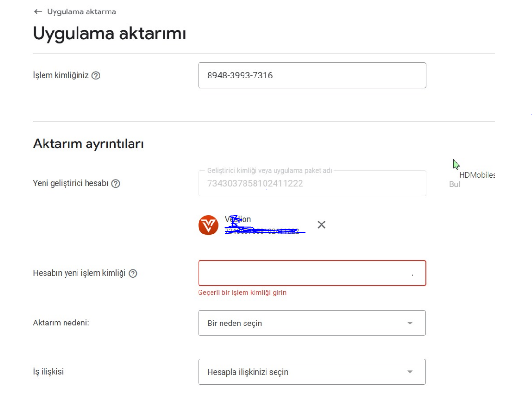Go back using the left arrow icon
The width and height of the screenshot is (532, 413).
[x=38, y=11]
